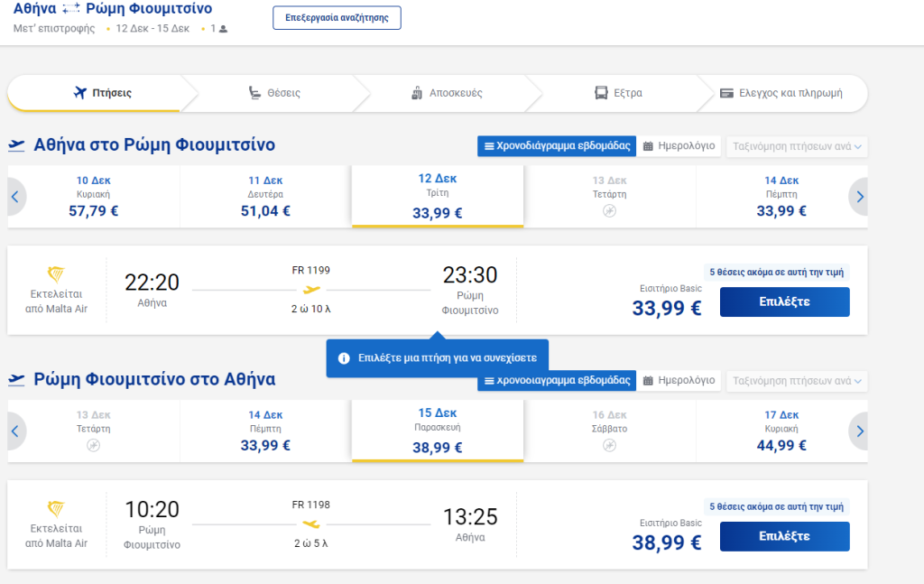Screen dimensions: 924x584
Task: Select outbound Χρονοδιάγραμμα εβδομάδας view
Action: click(x=557, y=146)
